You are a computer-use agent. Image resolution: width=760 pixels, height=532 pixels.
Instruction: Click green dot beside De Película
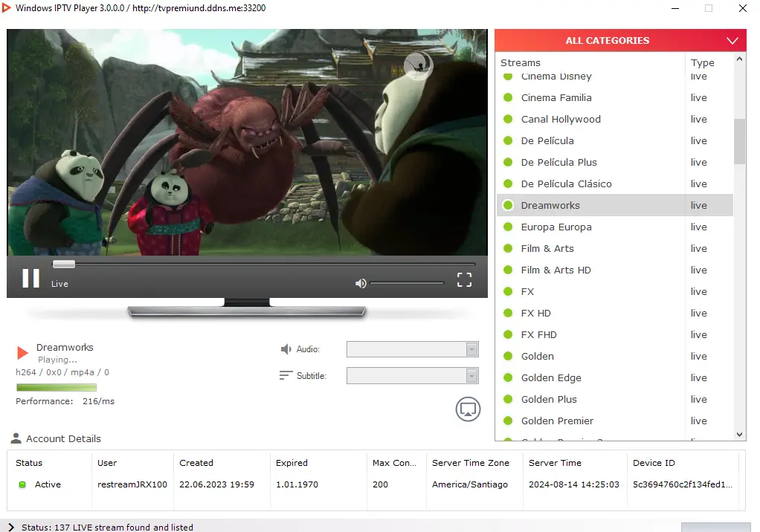coord(508,141)
